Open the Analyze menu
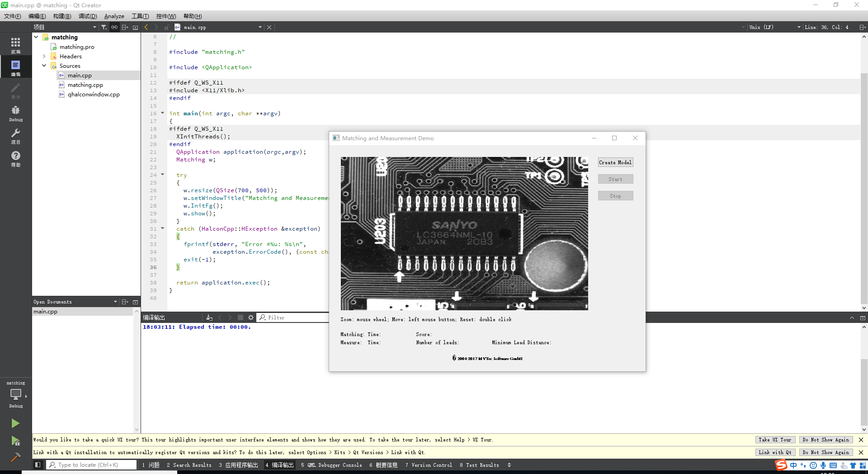 tap(114, 16)
